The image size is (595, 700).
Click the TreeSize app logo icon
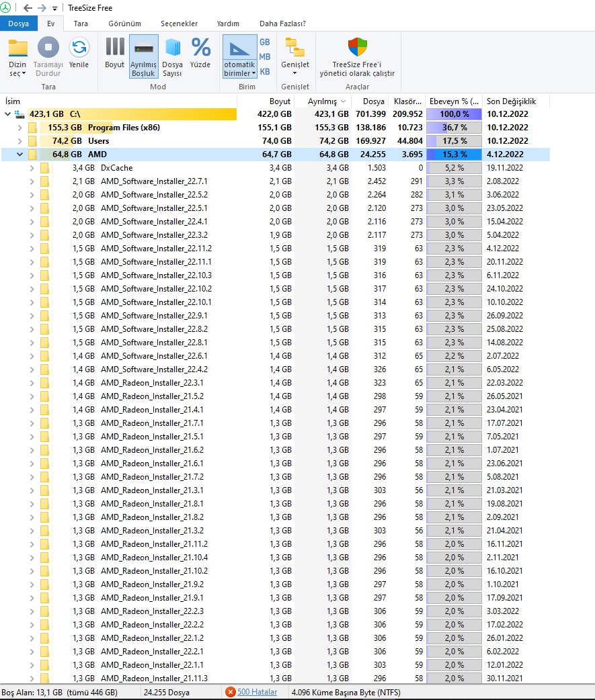5,7
